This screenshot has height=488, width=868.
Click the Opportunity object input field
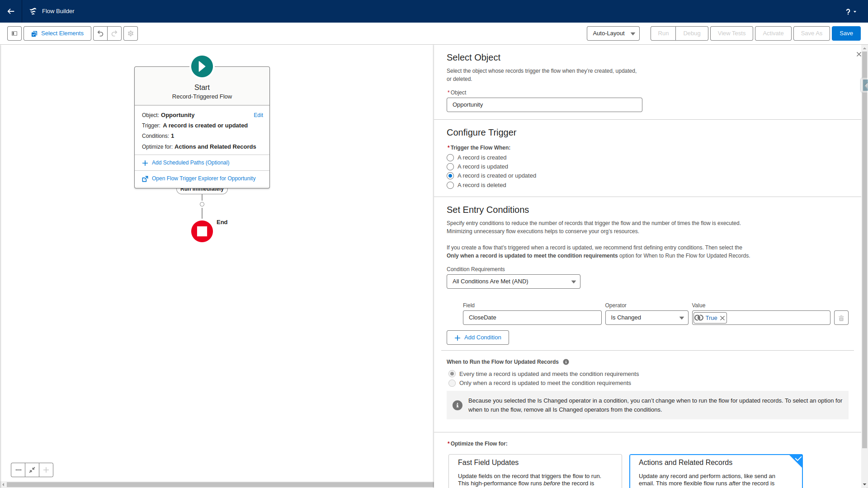tap(544, 104)
